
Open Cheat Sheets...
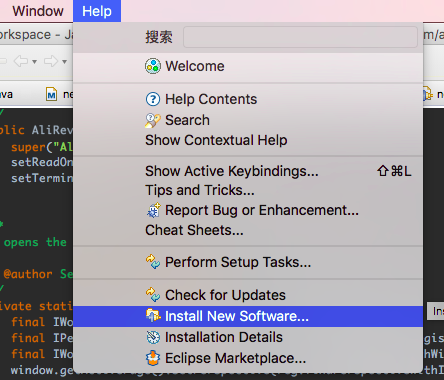point(248,230)
